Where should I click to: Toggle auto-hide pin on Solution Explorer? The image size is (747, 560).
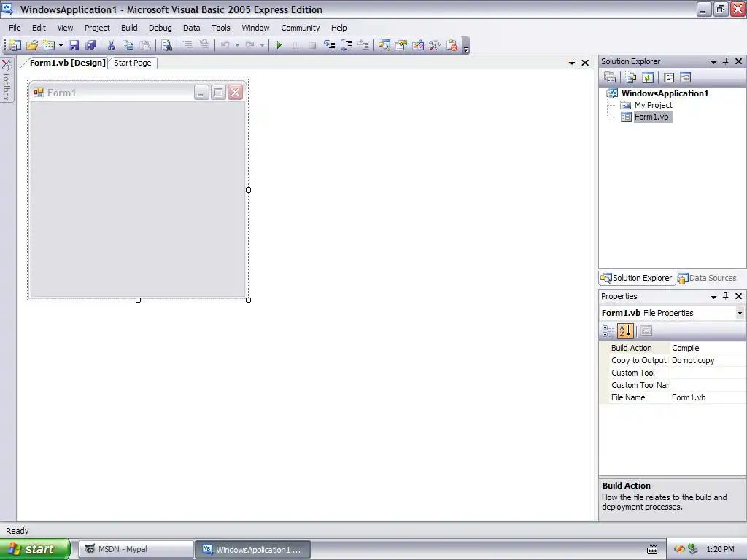[726, 61]
